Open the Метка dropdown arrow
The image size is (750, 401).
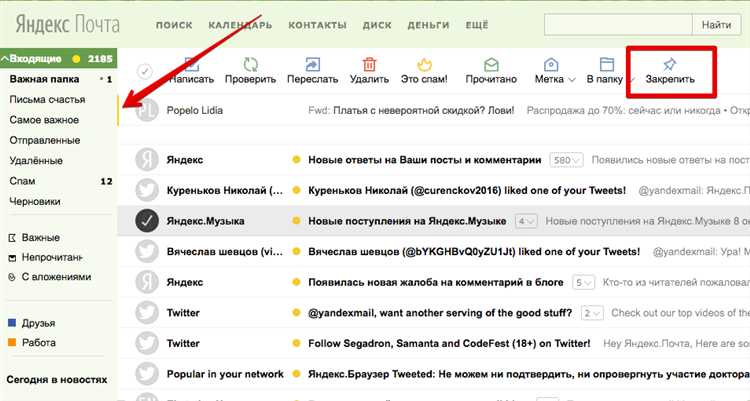coord(572,80)
